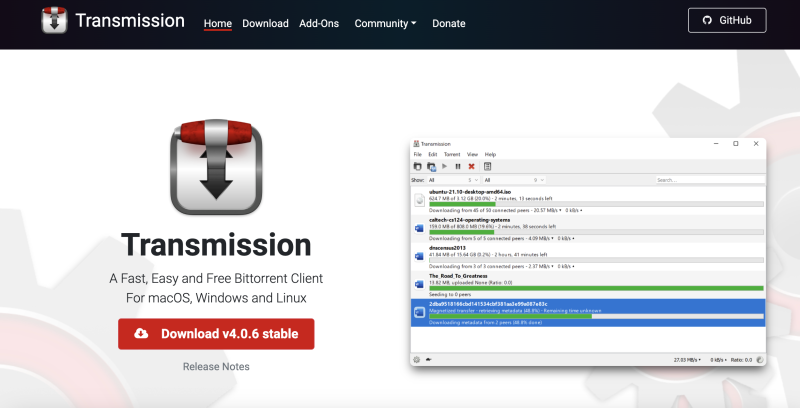The image size is (800, 408).
Task: Select The_Road_To_Greatness torrent name
Action: point(458,276)
